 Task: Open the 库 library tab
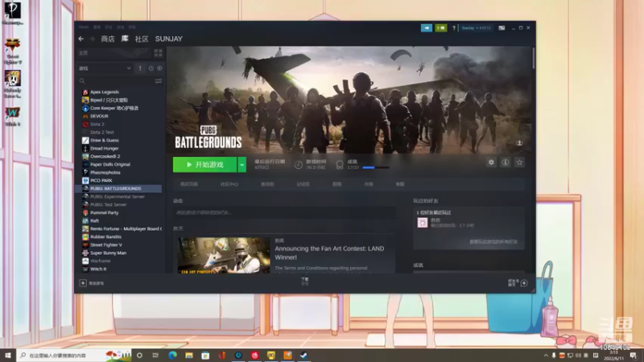click(125, 39)
